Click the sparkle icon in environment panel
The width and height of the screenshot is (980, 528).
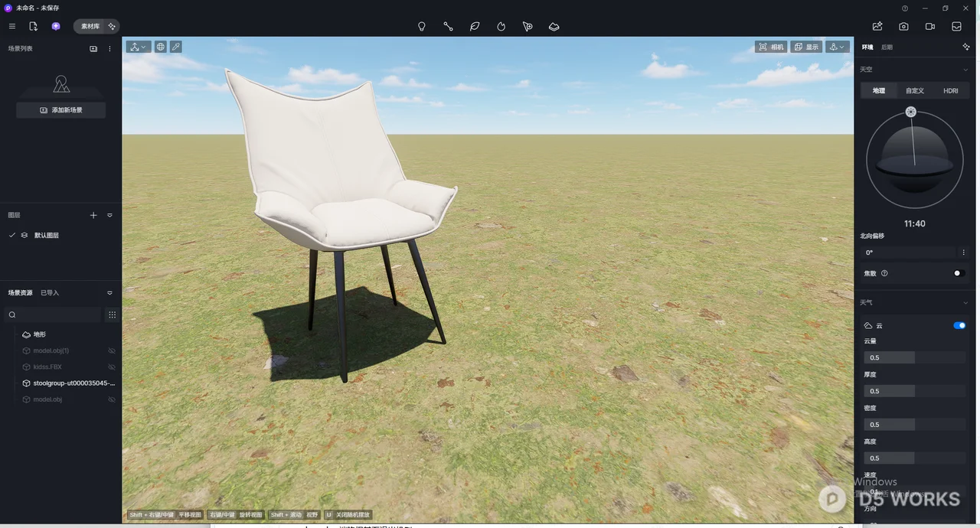point(966,47)
